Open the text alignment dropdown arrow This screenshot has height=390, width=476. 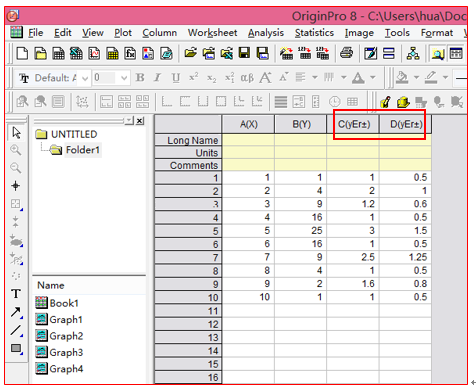pyautogui.click(x=314, y=78)
